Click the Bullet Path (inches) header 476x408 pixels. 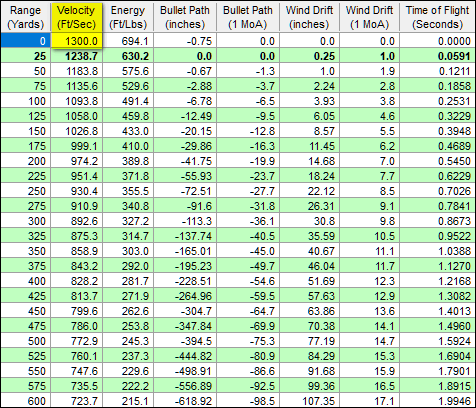185,17
